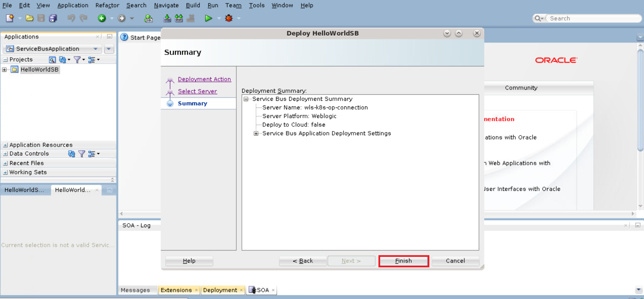The width and height of the screenshot is (644, 299).
Task: Collapse the Service Bus Deployment Summary node
Action: pyautogui.click(x=246, y=99)
